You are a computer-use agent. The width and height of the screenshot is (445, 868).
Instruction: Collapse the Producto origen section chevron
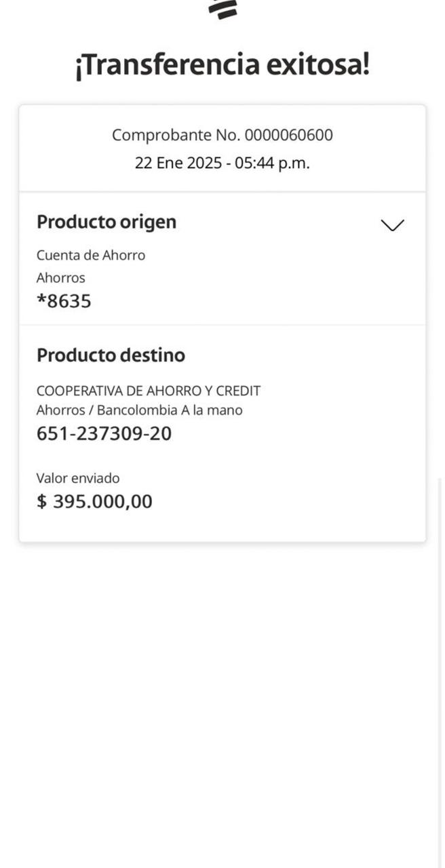coord(393,225)
